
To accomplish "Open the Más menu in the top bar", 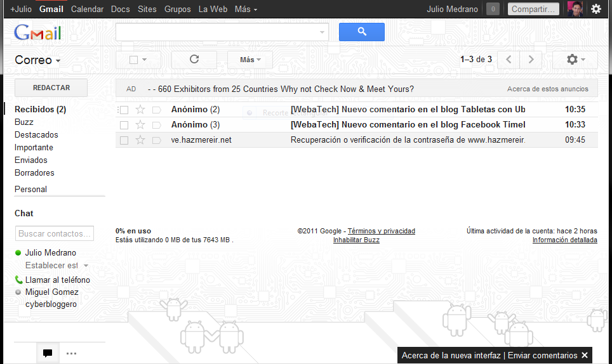I will 246,9.
